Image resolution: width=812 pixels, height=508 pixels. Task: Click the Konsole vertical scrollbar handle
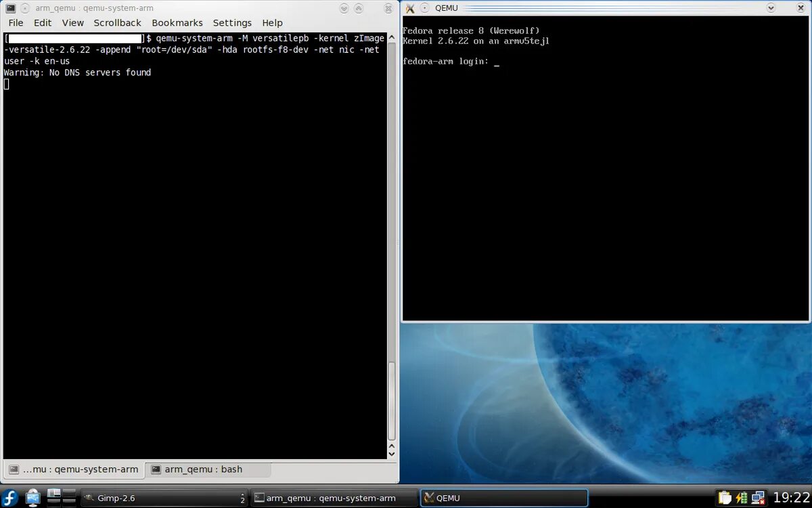392,402
